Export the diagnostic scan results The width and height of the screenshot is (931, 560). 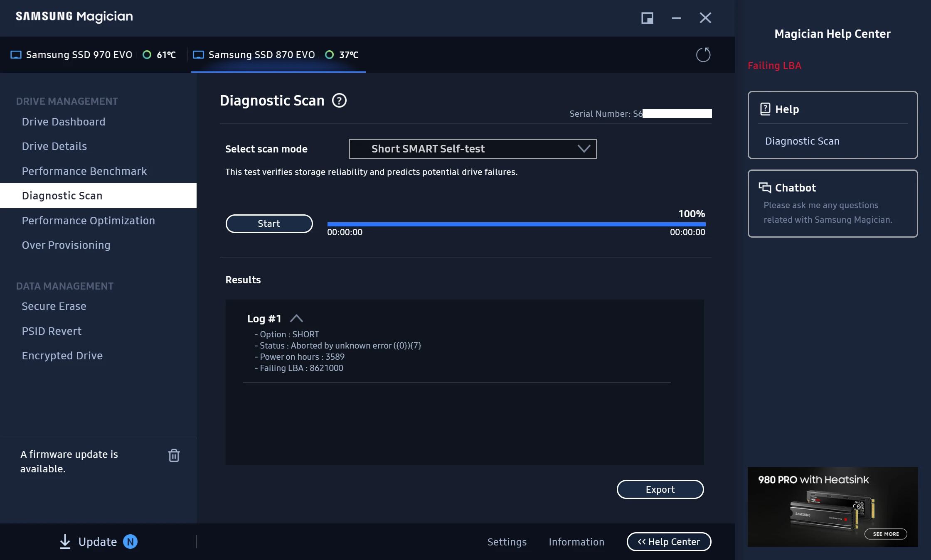point(660,489)
